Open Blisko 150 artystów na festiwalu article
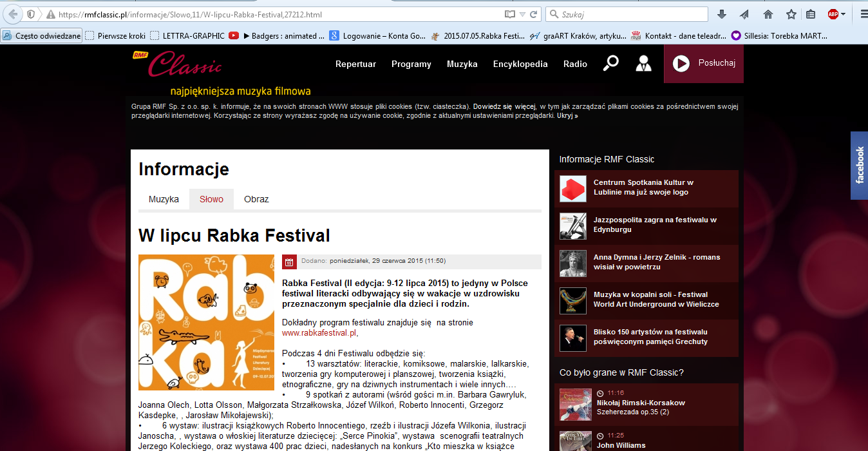The width and height of the screenshot is (868, 451). point(650,337)
